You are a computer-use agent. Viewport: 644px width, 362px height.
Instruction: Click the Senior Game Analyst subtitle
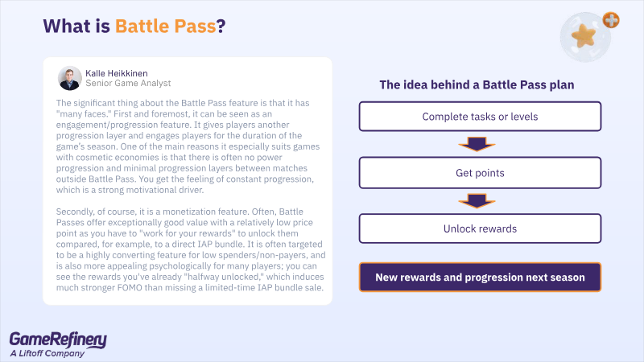click(x=127, y=83)
